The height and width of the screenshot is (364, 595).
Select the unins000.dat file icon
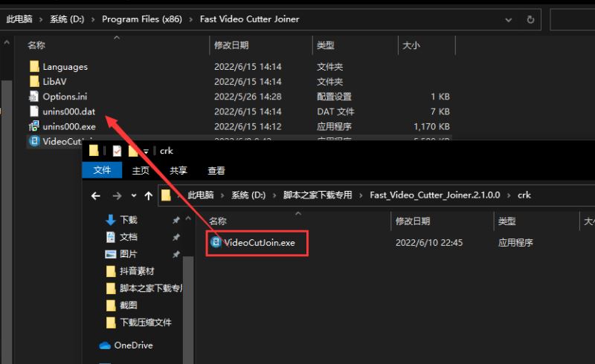click(x=34, y=111)
